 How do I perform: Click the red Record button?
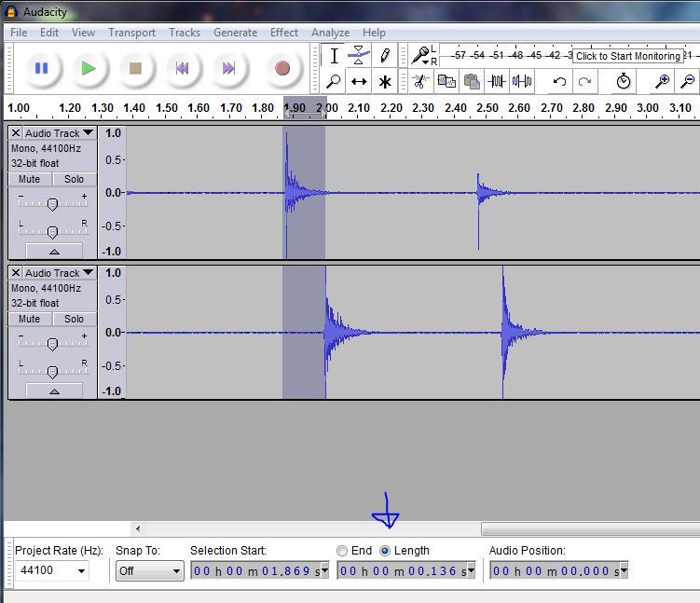282,68
